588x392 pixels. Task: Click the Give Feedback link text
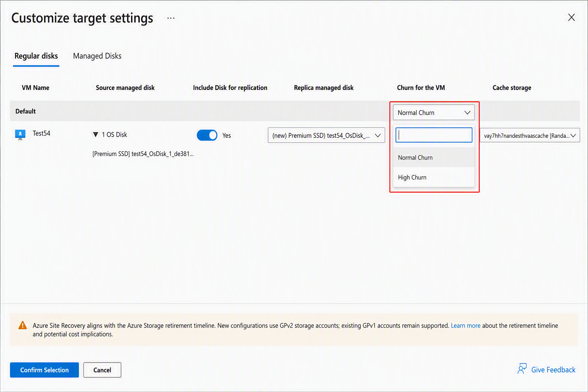pos(553,370)
